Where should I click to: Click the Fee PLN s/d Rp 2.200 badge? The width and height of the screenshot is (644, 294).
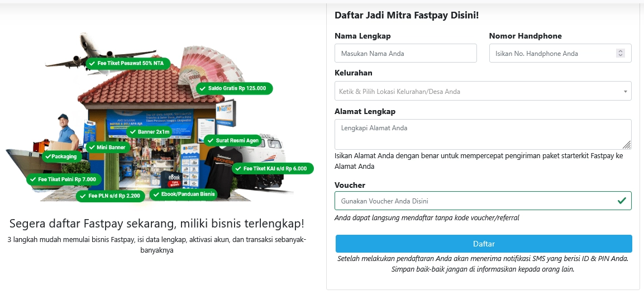tap(111, 196)
